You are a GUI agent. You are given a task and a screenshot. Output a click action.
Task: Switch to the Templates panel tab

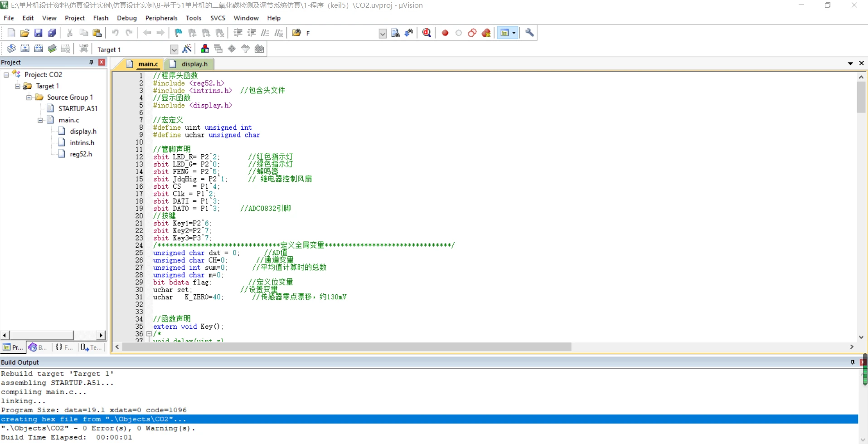tap(91, 347)
